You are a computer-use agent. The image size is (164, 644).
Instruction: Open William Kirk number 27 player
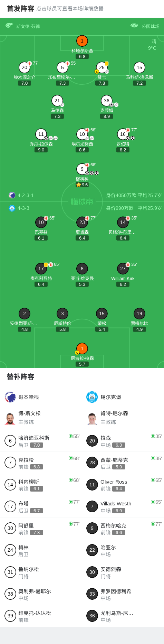coord(123,269)
